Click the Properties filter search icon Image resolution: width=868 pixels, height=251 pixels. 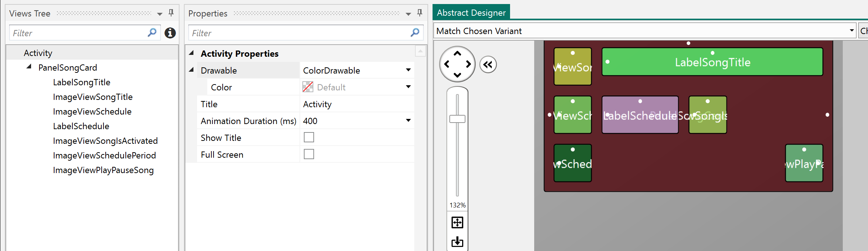[x=415, y=33]
